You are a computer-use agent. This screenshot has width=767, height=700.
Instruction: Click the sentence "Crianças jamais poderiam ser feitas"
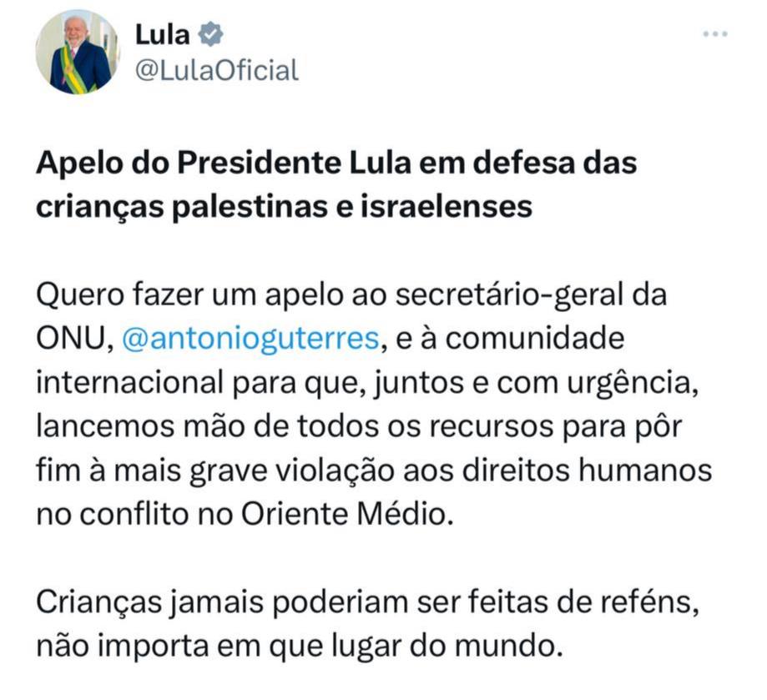[x=367, y=601]
